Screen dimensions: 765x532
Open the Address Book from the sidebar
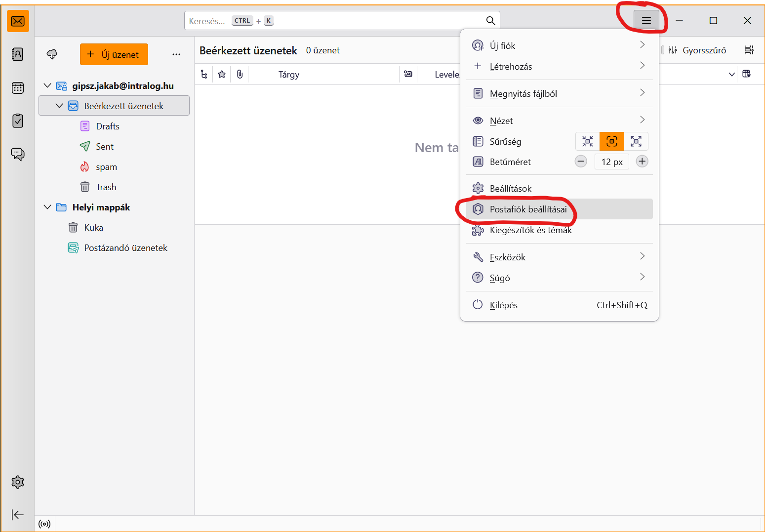coord(18,54)
